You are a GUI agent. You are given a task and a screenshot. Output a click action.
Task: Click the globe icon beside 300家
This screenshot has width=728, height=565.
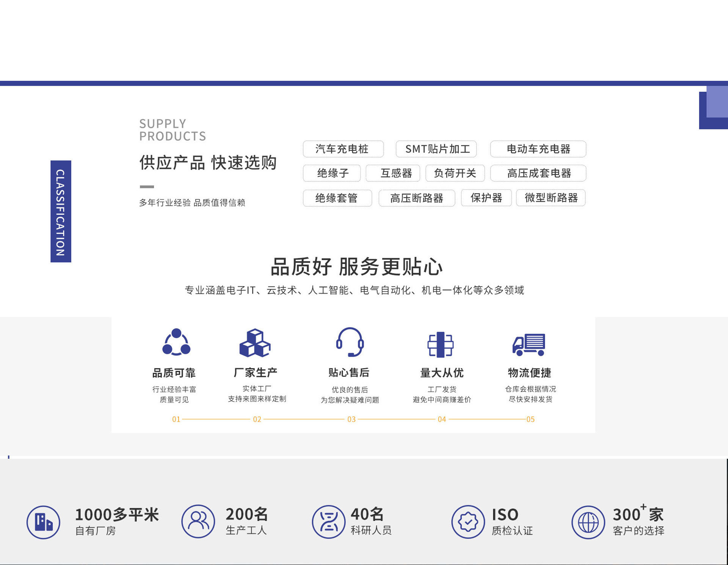pos(588,522)
